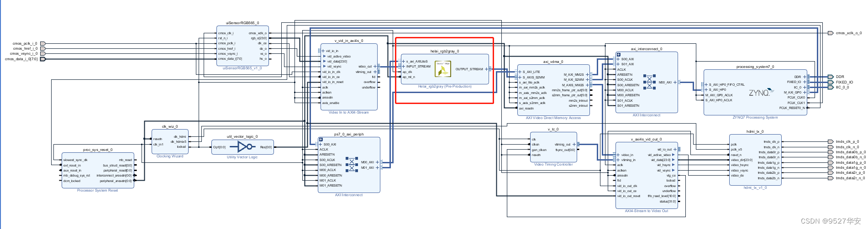The width and height of the screenshot is (868, 229).
Task: Select the pclk_x5 pin on hdmi_tx_0
Action: tap(736, 150)
